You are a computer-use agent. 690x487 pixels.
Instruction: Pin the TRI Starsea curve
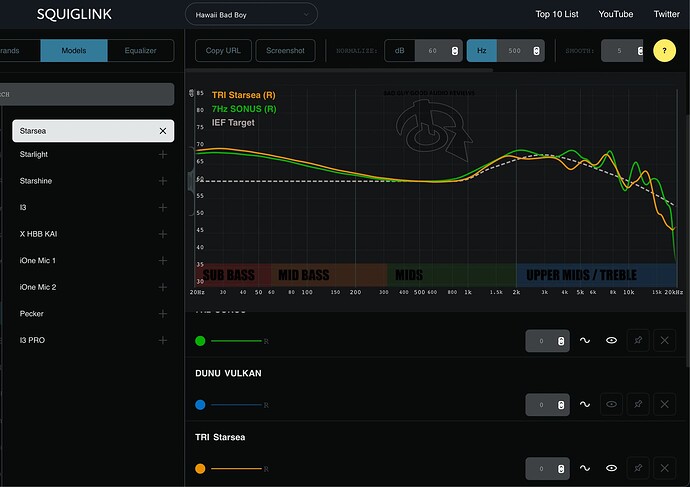click(x=638, y=468)
